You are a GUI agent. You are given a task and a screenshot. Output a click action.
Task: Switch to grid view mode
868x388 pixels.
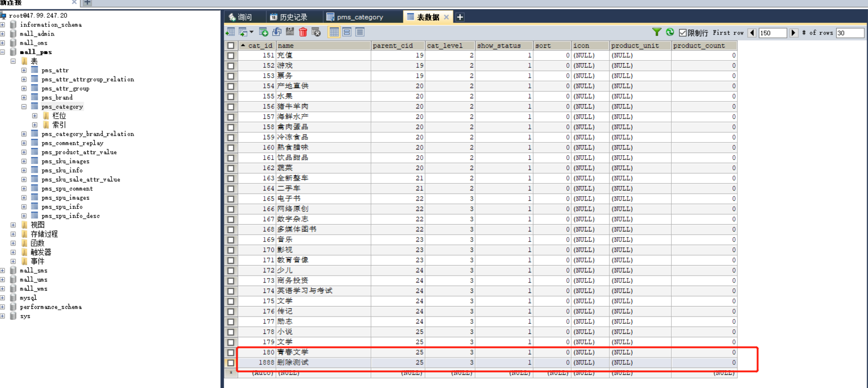coord(334,32)
